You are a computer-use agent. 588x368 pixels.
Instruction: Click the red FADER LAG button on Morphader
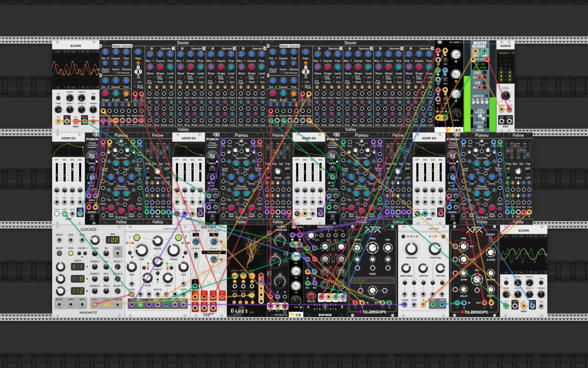[x=311, y=296]
